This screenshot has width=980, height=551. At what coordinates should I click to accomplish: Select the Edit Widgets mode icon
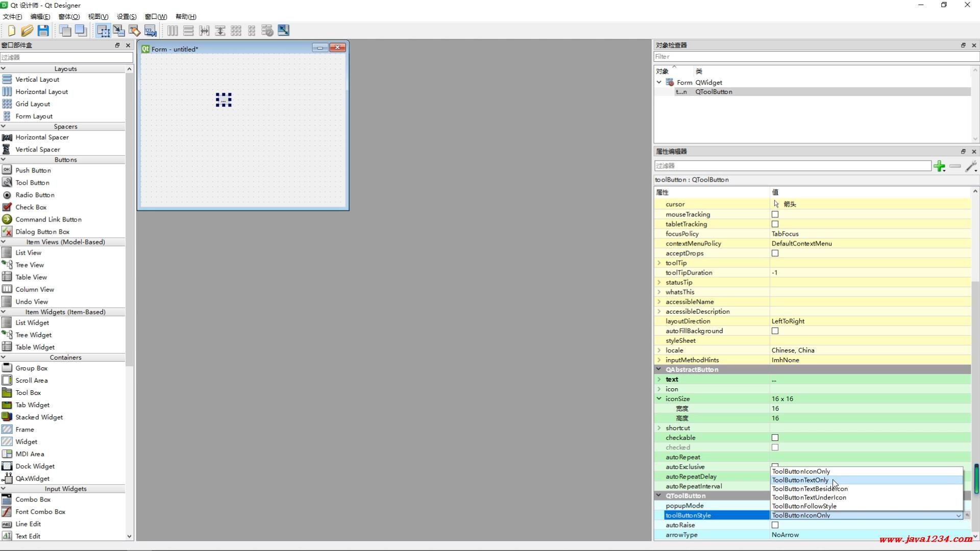(x=103, y=31)
